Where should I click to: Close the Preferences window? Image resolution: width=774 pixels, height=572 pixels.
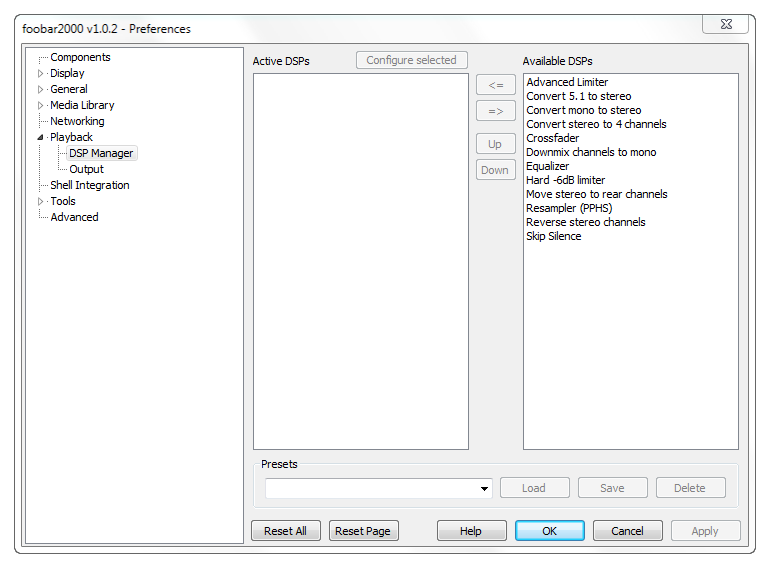[x=725, y=22]
